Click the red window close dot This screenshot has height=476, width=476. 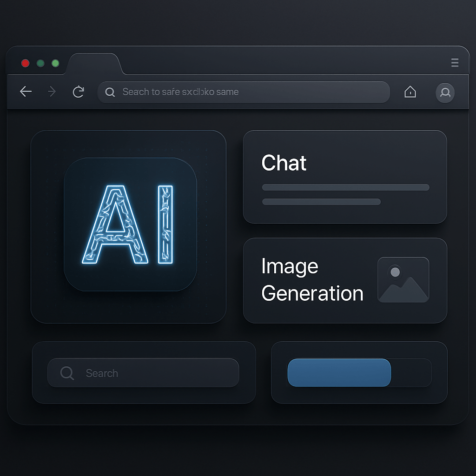26,63
